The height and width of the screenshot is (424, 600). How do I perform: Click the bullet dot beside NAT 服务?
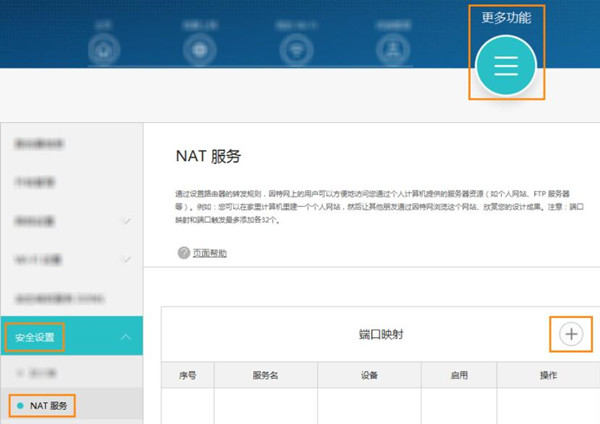[17, 405]
